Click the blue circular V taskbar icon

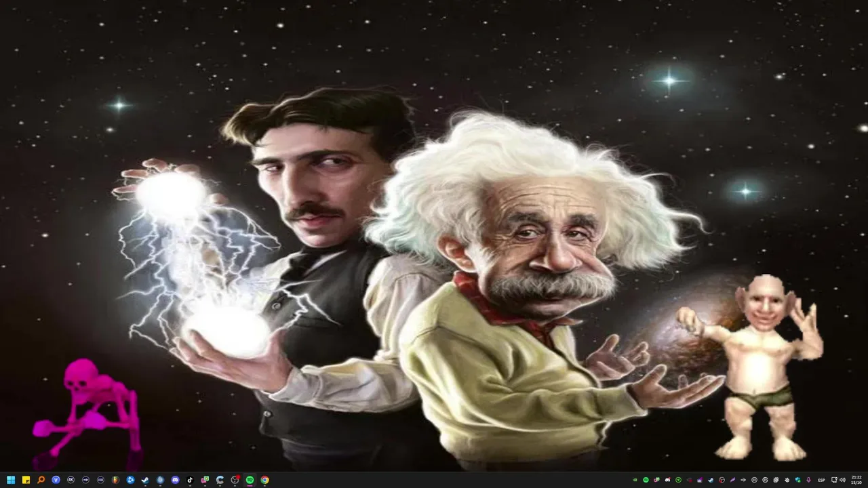(x=56, y=480)
